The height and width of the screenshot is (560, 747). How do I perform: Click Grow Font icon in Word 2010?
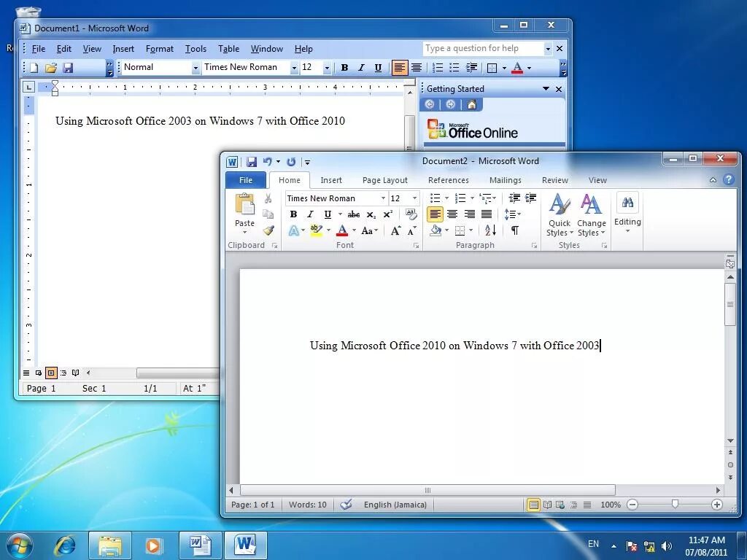click(x=395, y=231)
